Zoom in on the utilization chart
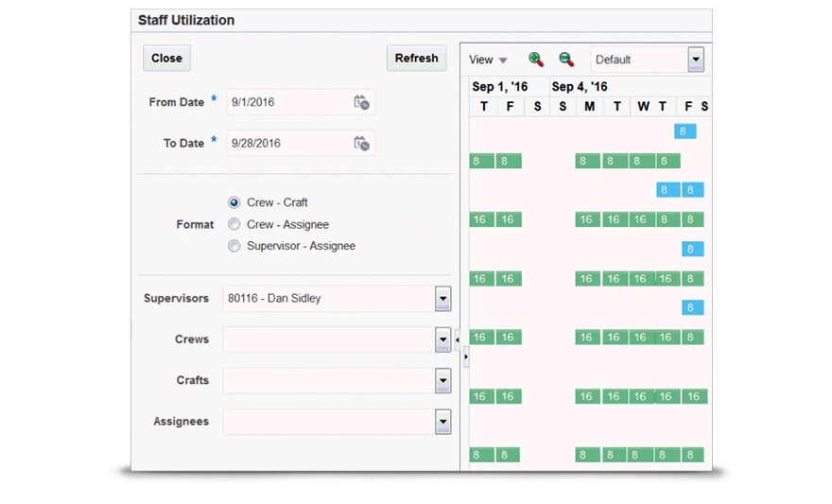This screenshot has height=504, width=832. tap(536, 60)
